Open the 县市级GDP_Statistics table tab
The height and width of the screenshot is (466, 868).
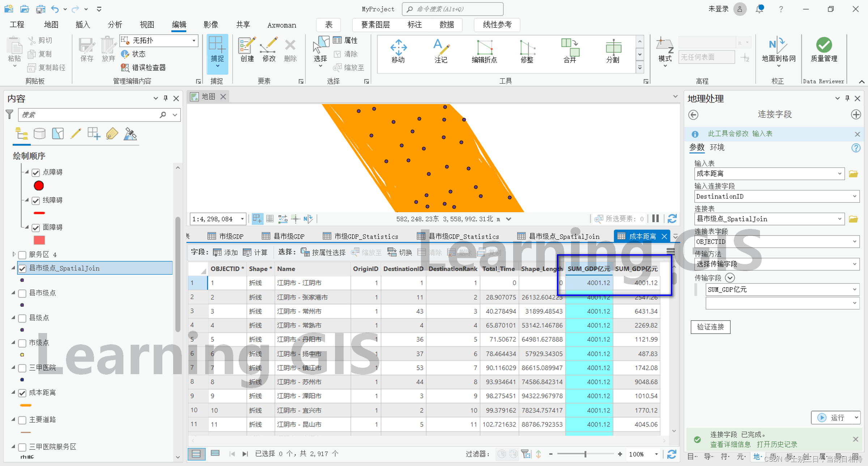[x=459, y=236]
